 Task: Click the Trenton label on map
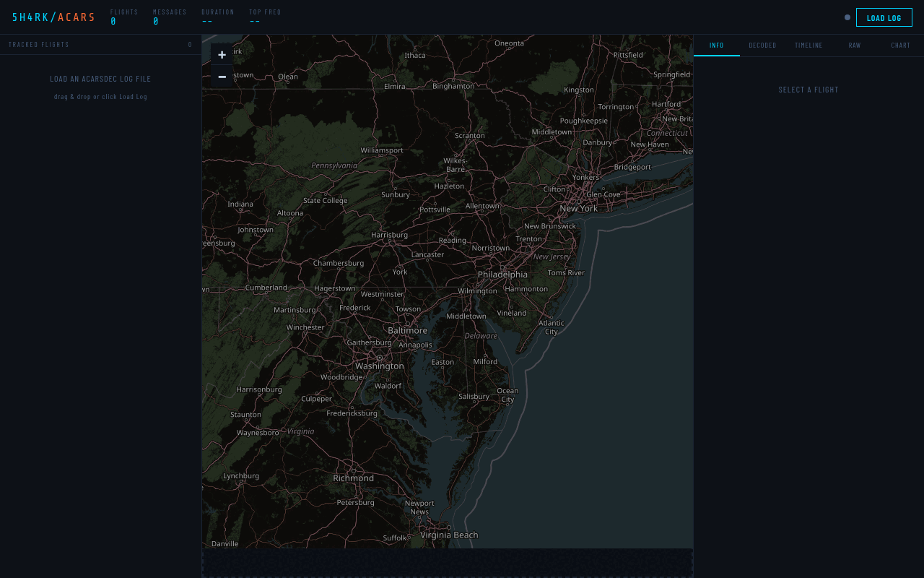click(528, 239)
